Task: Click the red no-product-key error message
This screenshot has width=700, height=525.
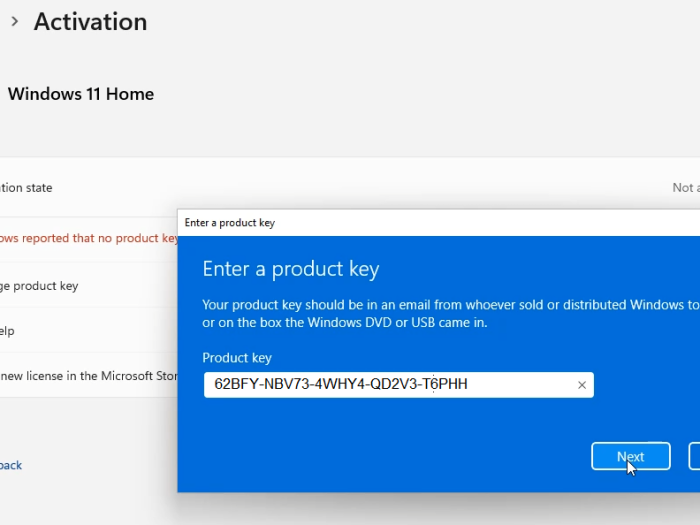Action: click(x=88, y=238)
